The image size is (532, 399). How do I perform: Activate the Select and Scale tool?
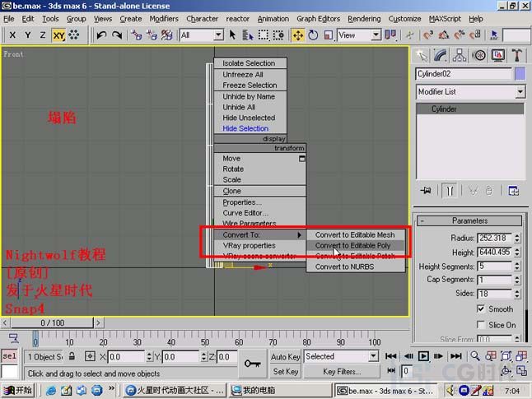pos(328,35)
